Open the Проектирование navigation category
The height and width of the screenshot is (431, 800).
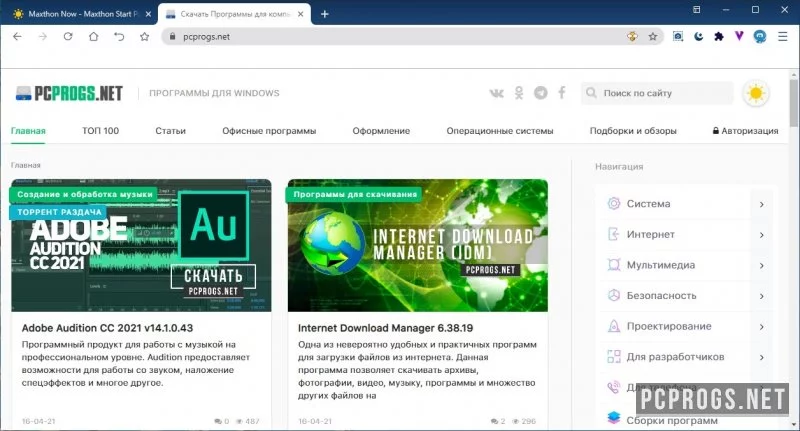pyautogui.click(x=669, y=326)
